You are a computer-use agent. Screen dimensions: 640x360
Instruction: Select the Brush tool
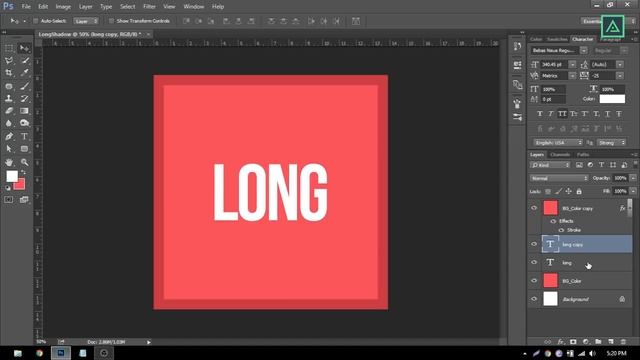tap(24, 86)
